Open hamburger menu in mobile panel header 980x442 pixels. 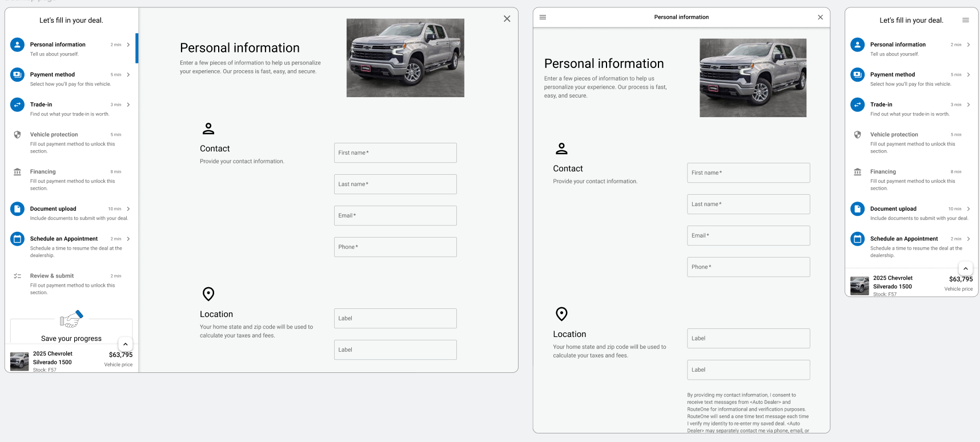pos(966,20)
